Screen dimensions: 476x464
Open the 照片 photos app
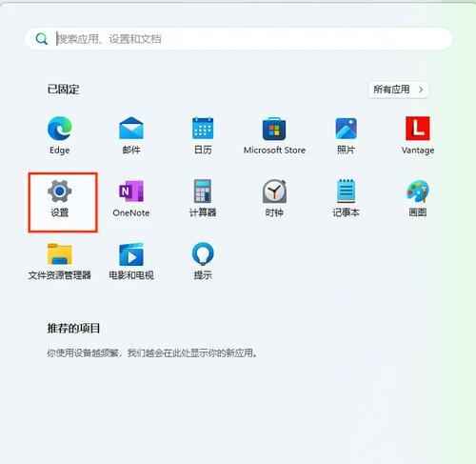coord(346,135)
